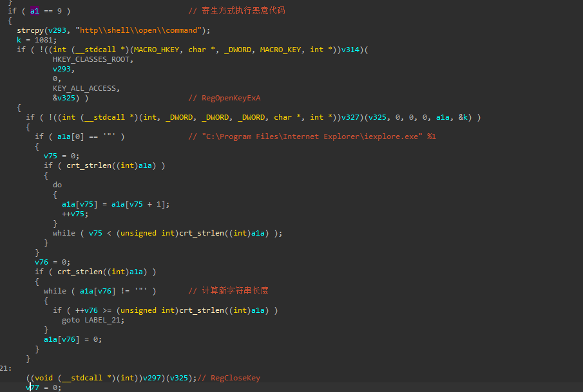
Task: Click the HKEY_CLASSES_ROOT constant
Action: [x=93, y=59]
